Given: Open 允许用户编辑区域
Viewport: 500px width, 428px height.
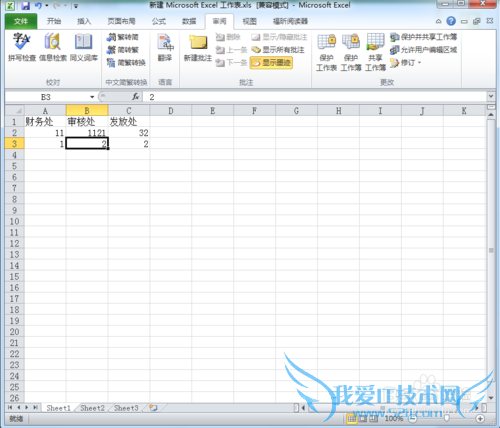Looking at the screenshot, I should [423, 50].
